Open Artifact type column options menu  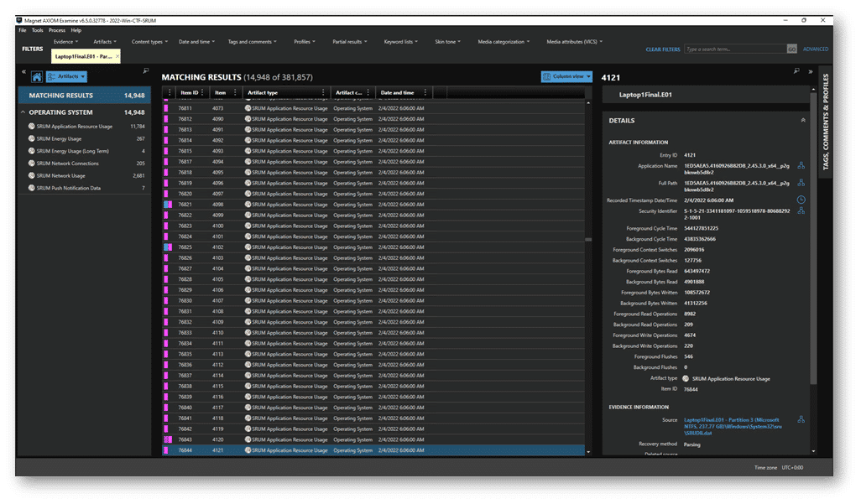323,93
